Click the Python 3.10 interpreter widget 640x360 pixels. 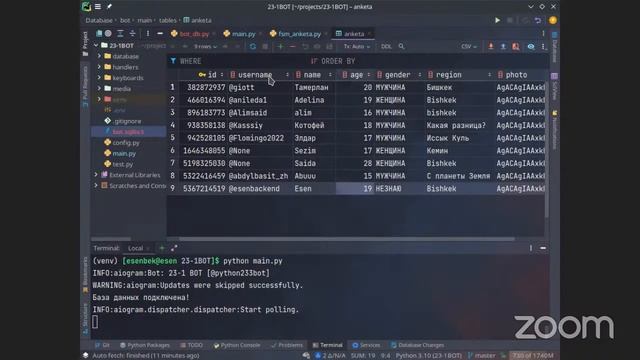(429, 356)
